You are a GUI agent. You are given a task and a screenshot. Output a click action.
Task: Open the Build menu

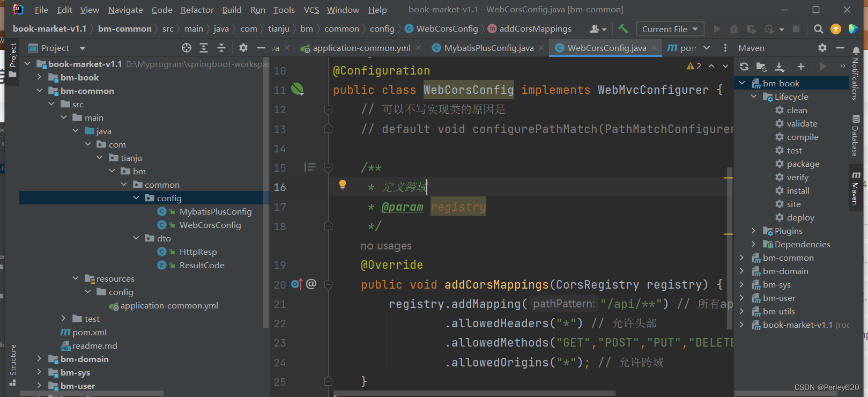(x=232, y=10)
